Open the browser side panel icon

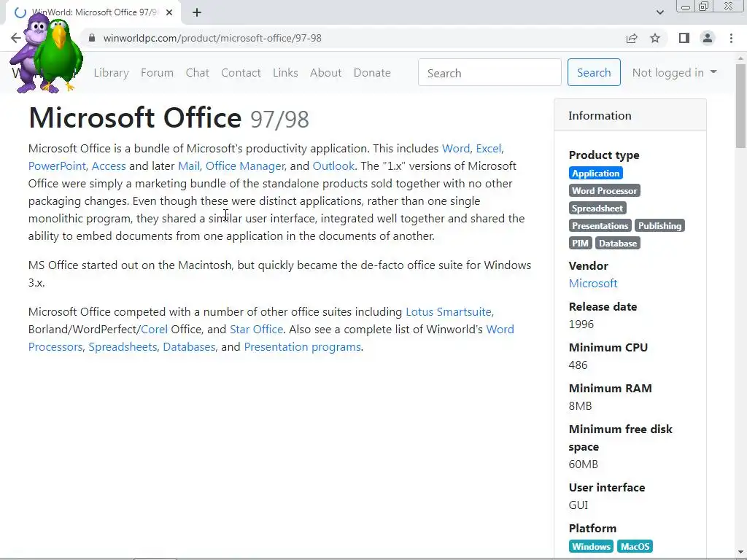click(x=684, y=38)
